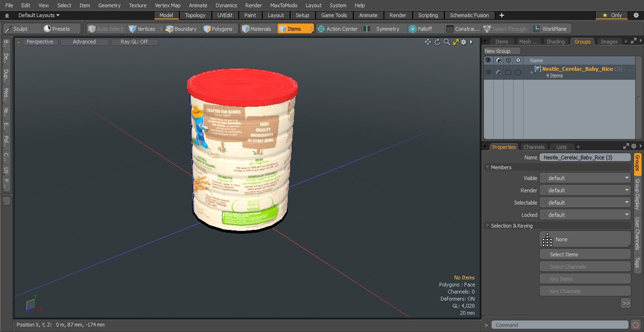Click the None selection set button
Image resolution: width=644 pixels, height=332 pixels.
(x=585, y=239)
